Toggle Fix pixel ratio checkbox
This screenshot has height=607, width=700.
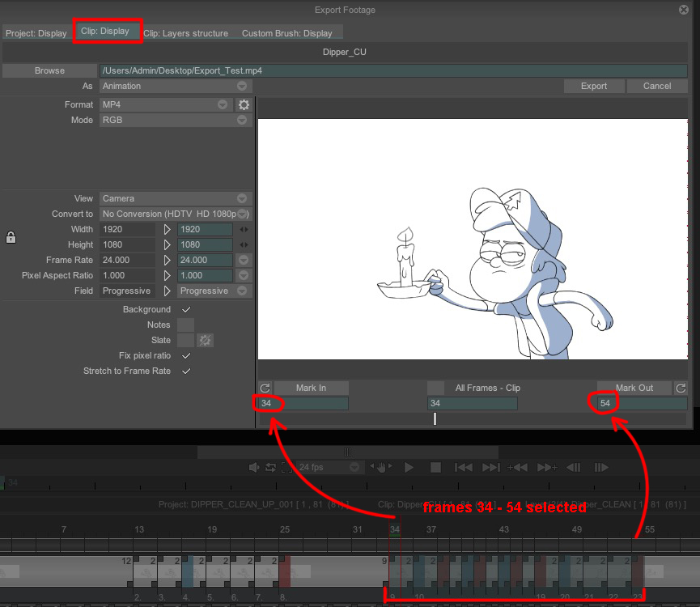tap(186, 356)
